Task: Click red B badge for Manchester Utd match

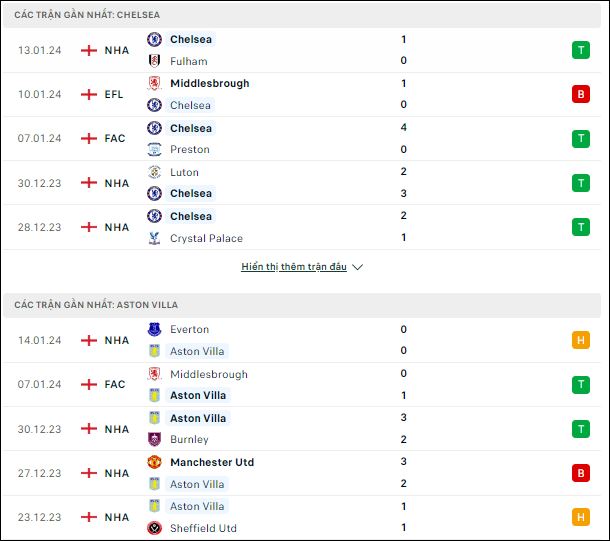Action: (581, 473)
